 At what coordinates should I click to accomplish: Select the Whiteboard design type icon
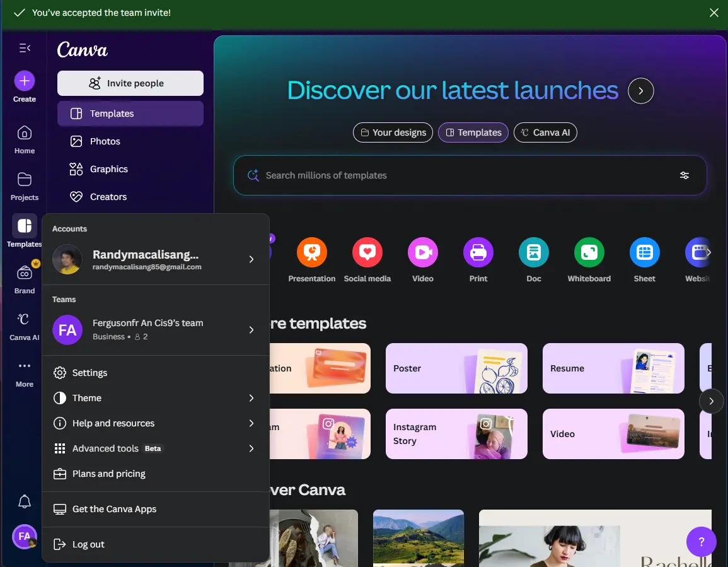[589, 252]
